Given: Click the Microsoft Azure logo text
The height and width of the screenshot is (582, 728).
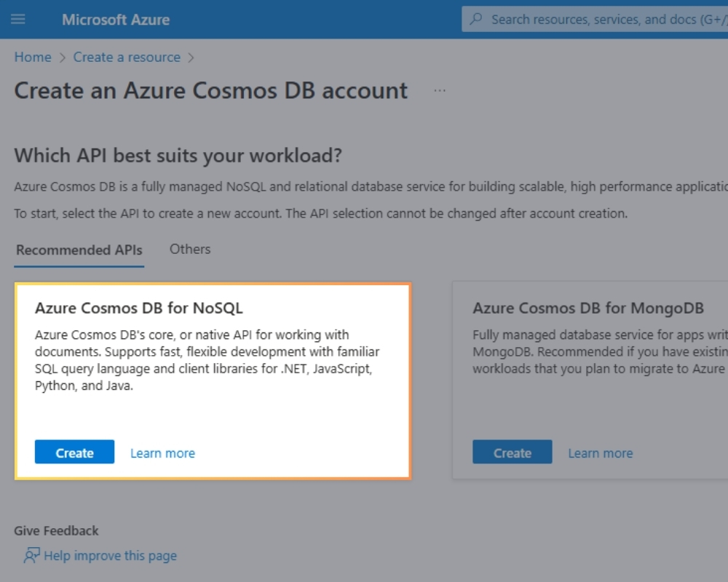Looking at the screenshot, I should click(116, 20).
